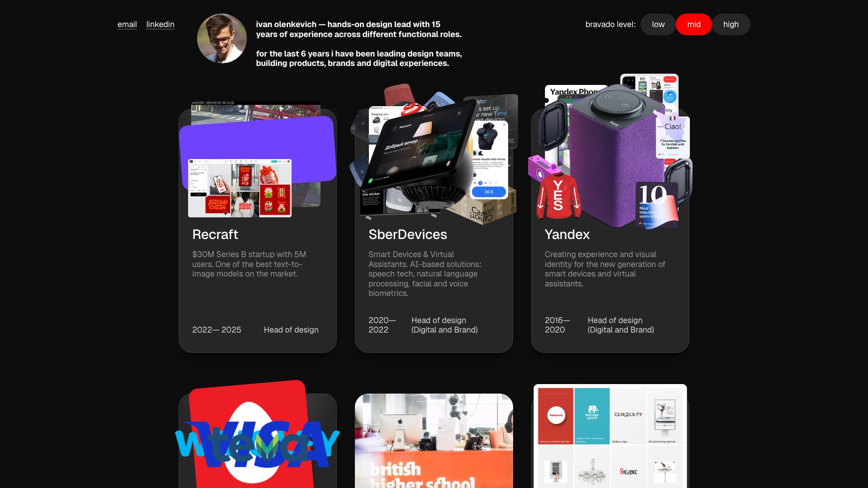Click the 'Smart Devices & Virtual Assistants' description

[425, 274]
